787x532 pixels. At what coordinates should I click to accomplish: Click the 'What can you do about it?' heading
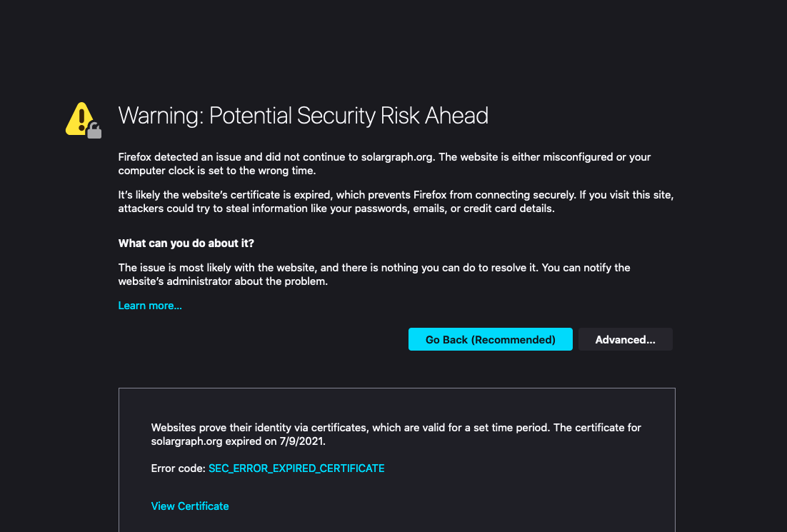click(x=186, y=243)
